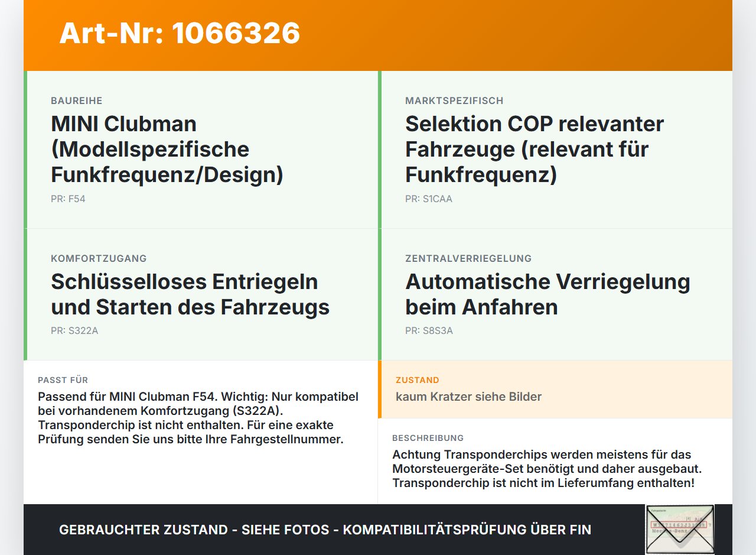The width and height of the screenshot is (756, 555).
Task: Click the envelope icon with vehicle registration
Action: click(680, 529)
